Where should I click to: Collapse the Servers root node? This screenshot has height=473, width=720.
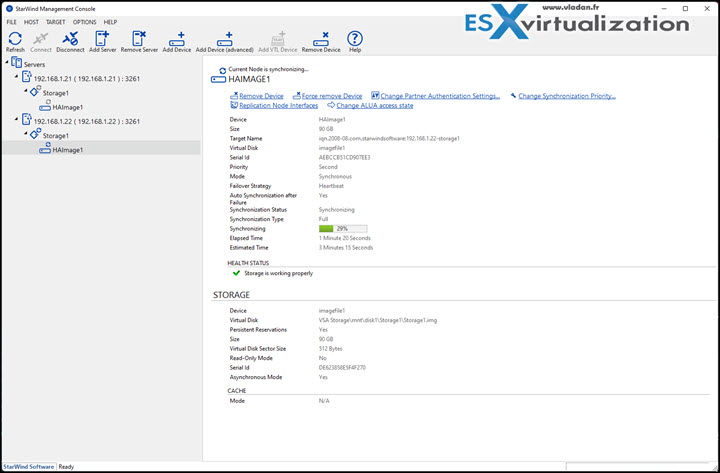tap(7, 62)
